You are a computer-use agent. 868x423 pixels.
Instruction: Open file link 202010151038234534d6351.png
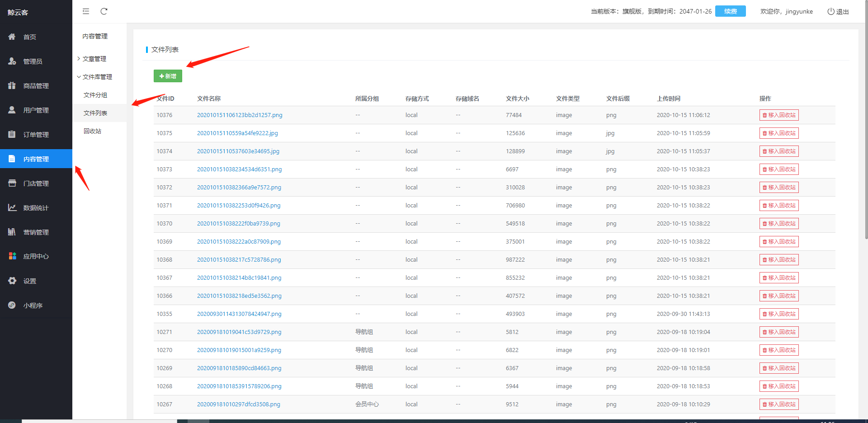point(240,169)
